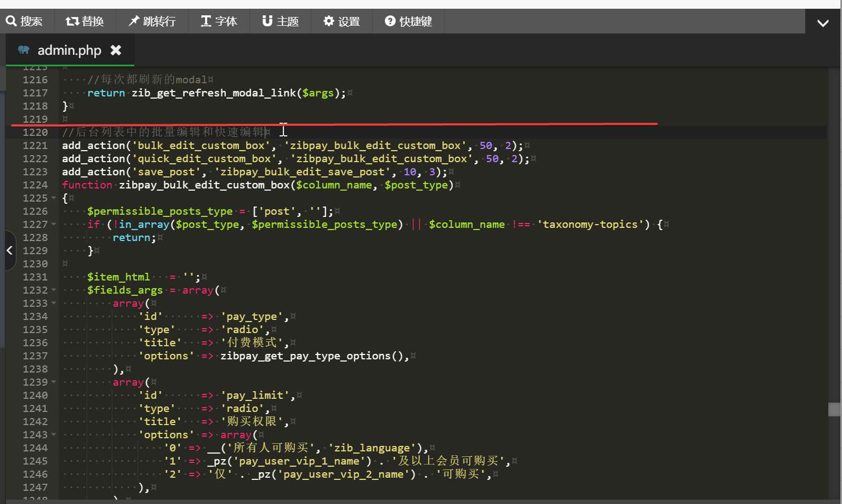This screenshot has width=842, height=504.
Task: Place cursor on the zibpay_bulk_edit_custom_box function name
Action: (x=204, y=185)
